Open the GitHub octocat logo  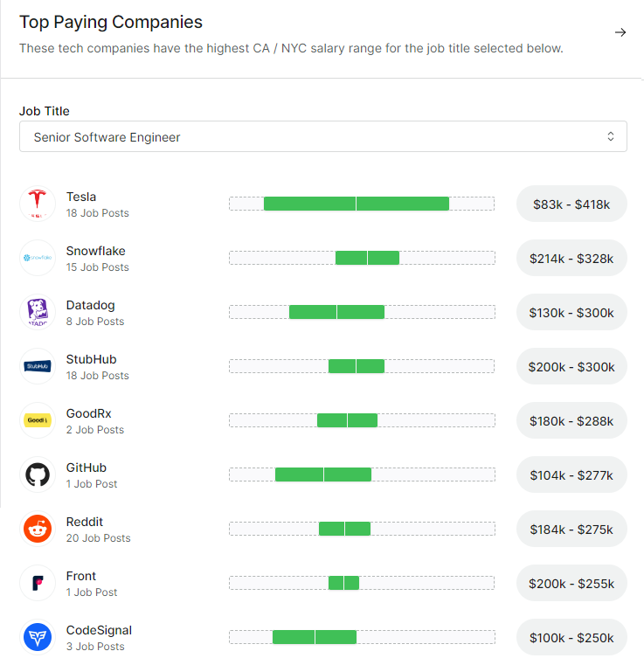38,475
